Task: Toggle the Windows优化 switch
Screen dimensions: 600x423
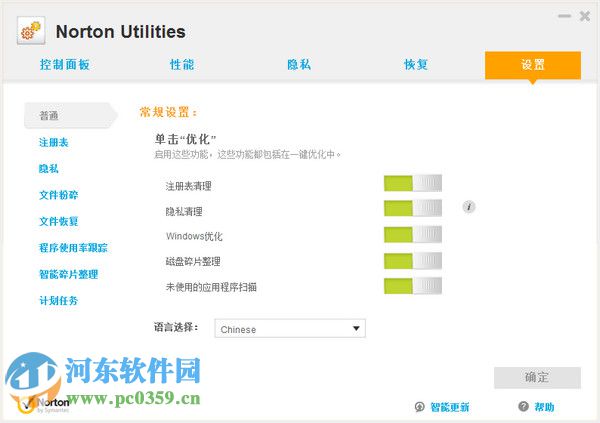Action: coord(413,234)
